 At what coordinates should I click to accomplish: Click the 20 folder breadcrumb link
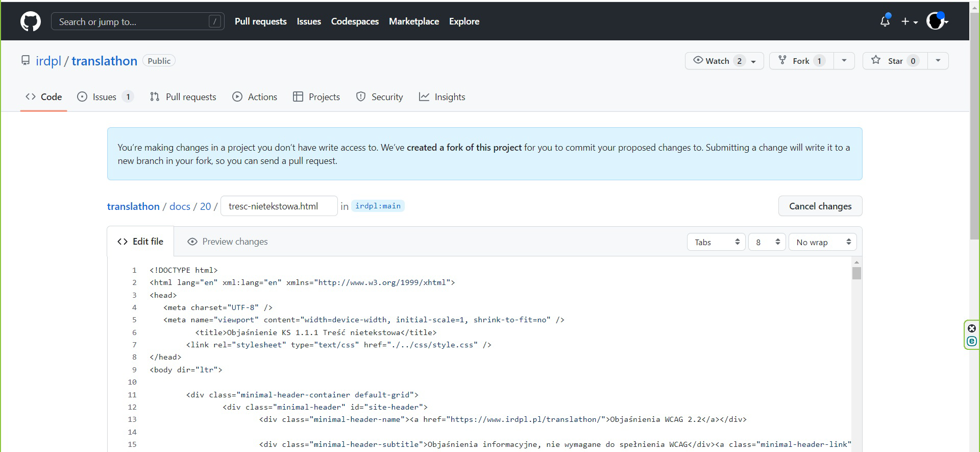tap(205, 206)
